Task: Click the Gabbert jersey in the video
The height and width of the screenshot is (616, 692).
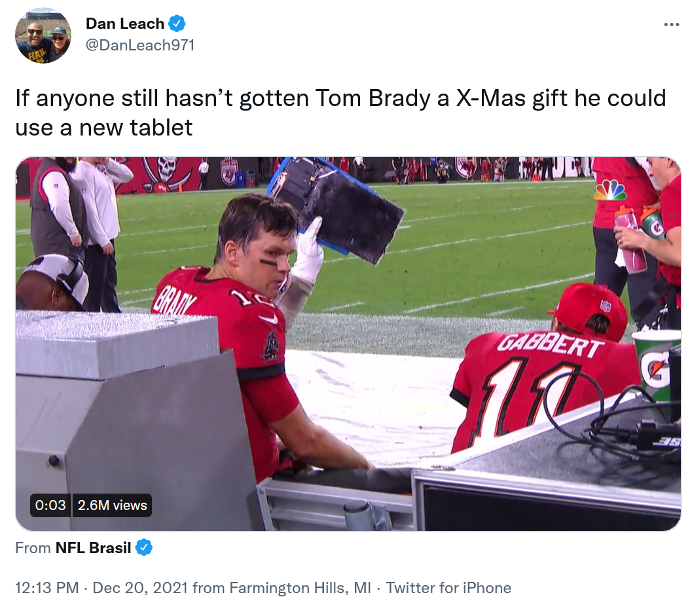Action: click(541, 390)
